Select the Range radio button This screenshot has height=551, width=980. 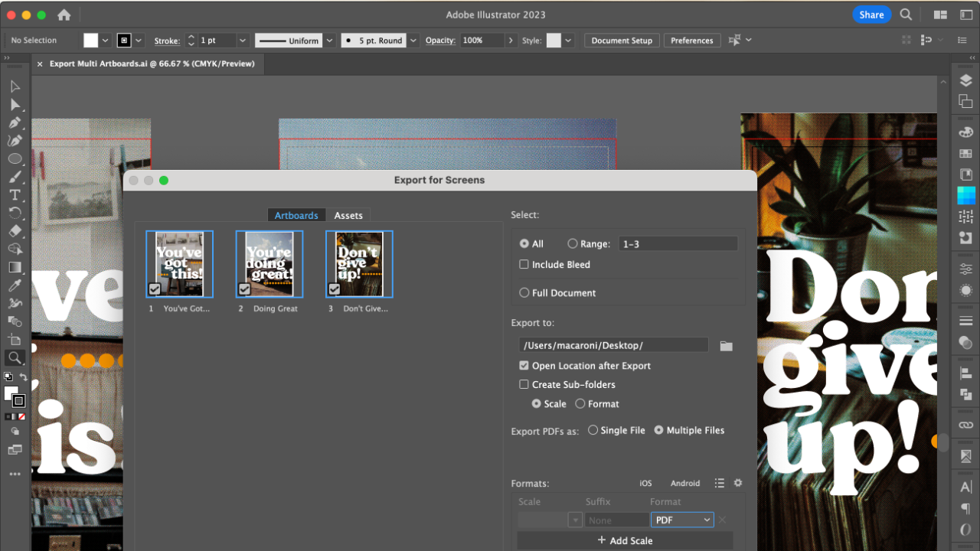tap(573, 243)
